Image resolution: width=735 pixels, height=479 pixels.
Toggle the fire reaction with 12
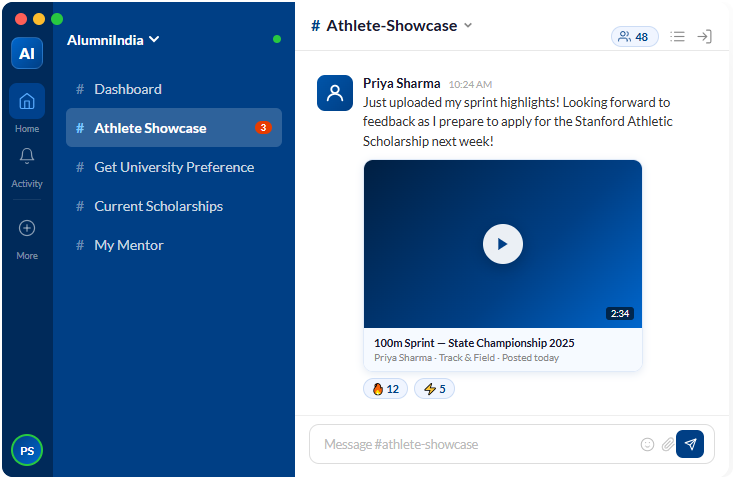click(385, 389)
